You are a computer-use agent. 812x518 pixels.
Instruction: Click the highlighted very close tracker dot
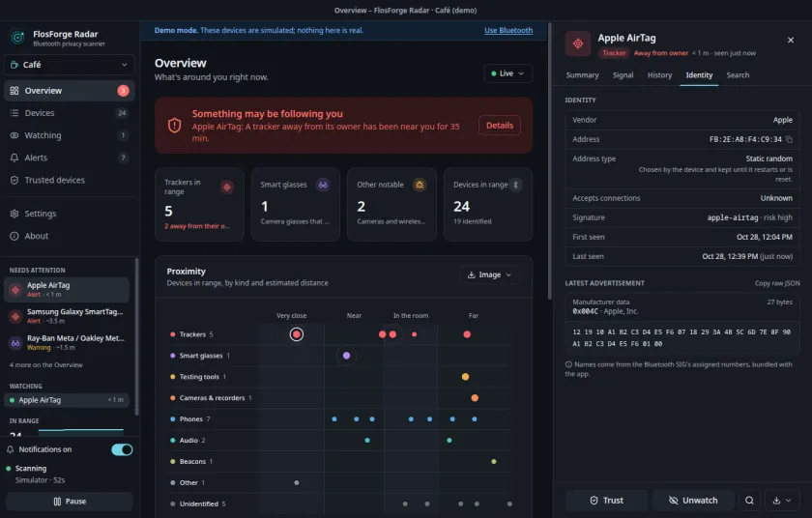[297, 334]
